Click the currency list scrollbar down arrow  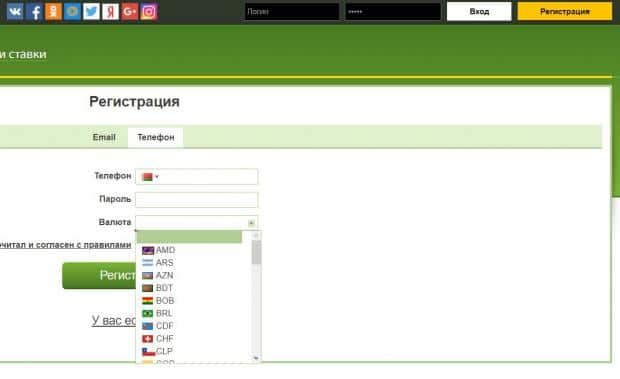[256, 358]
